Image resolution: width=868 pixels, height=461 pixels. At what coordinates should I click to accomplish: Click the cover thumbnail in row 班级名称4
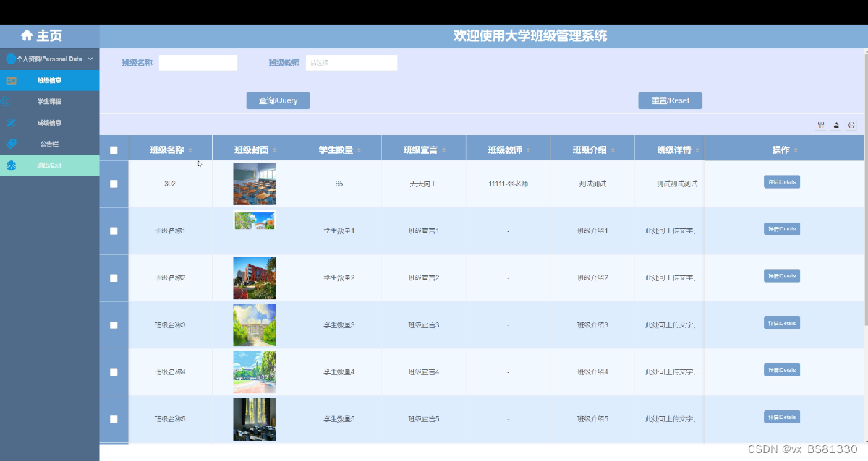pyautogui.click(x=255, y=372)
